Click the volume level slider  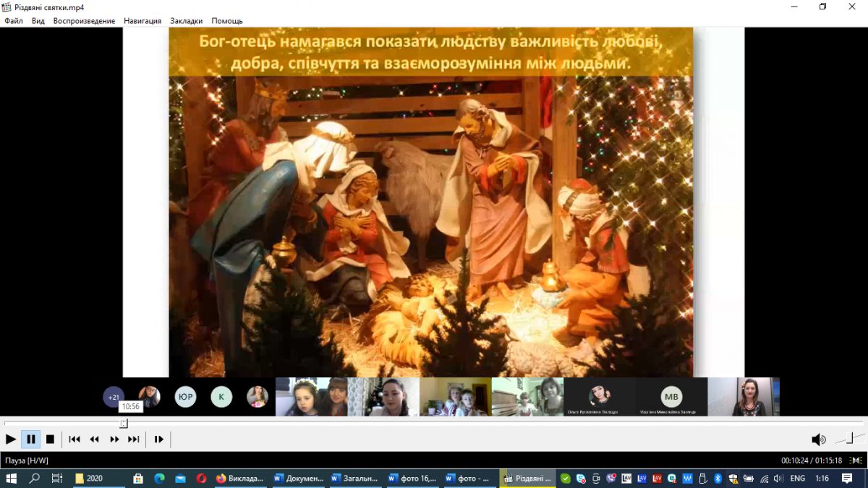click(x=848, y=438)
